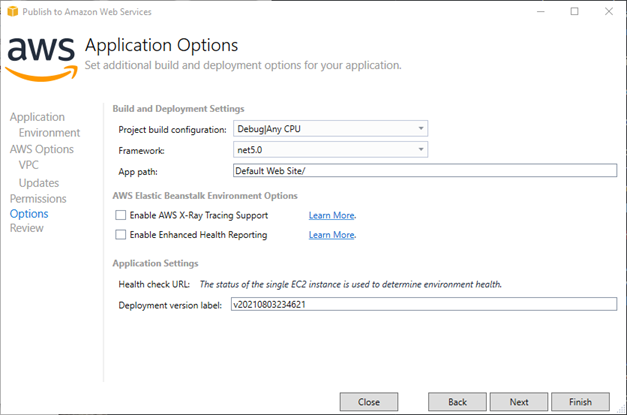Open Learn More link for X-Ray Tracing
Viewport: 627px width, 415px height.
[x=331, y=215]
